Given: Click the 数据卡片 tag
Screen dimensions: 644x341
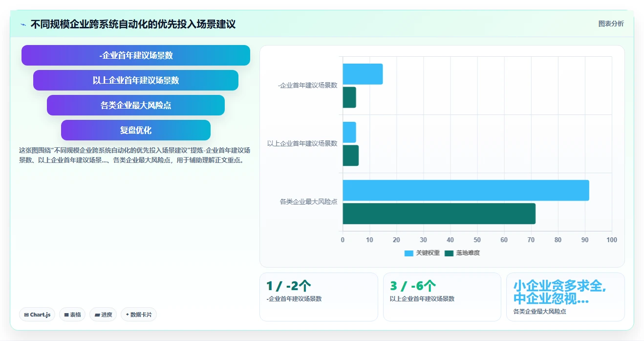Looking at the screenshot, I should (139, 315).
